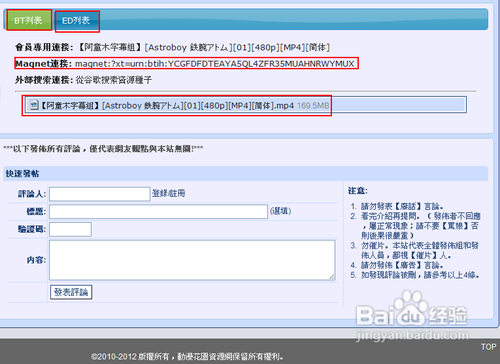The height and width of the screenshot is (364, 500).
Task: Click the 注意 notes heading
Action: 358,191
